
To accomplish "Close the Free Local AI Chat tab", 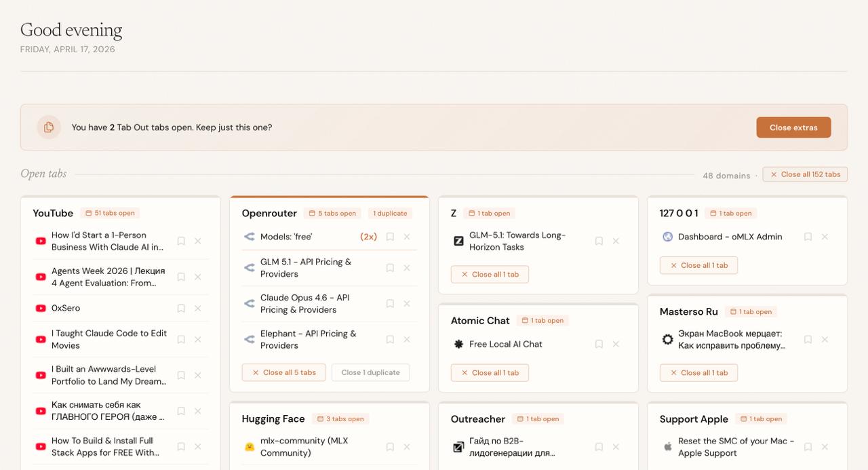I will click(x=616, y=344).
